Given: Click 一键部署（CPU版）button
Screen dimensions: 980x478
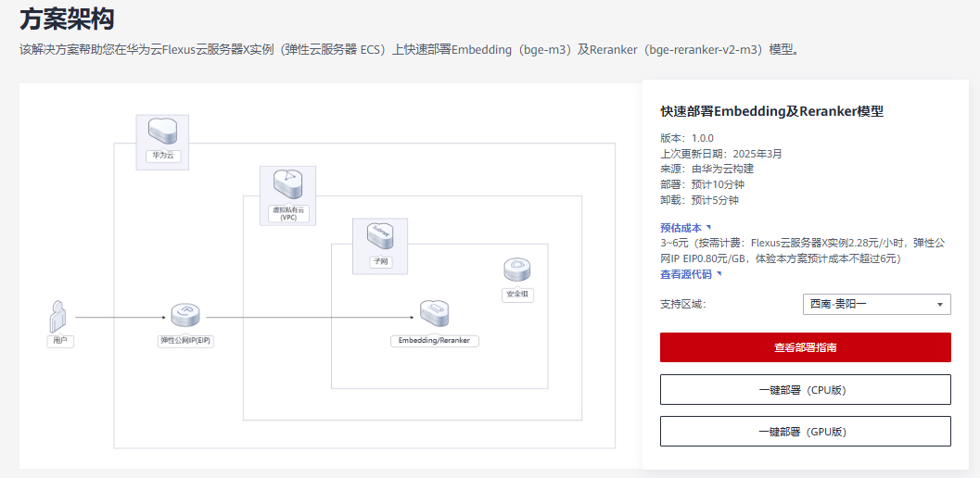Looking at the screenshot, I should click(x=805, y=390).
